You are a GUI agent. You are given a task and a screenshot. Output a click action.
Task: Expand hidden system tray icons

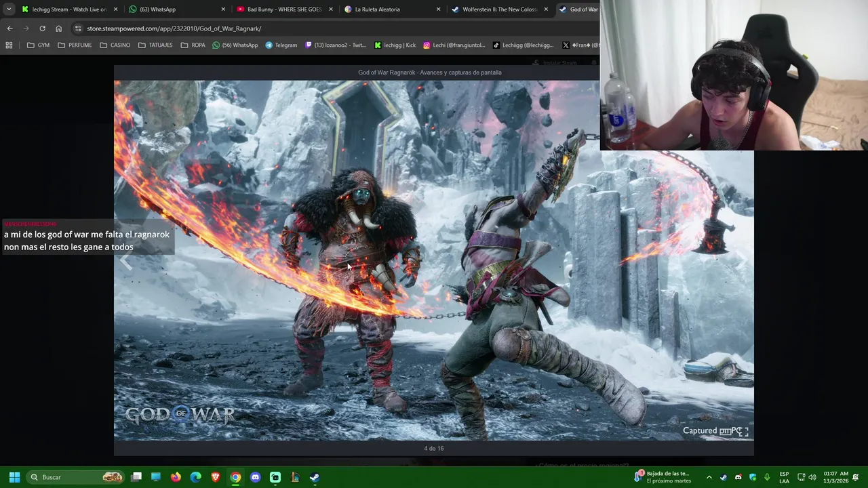coord(709,477)
